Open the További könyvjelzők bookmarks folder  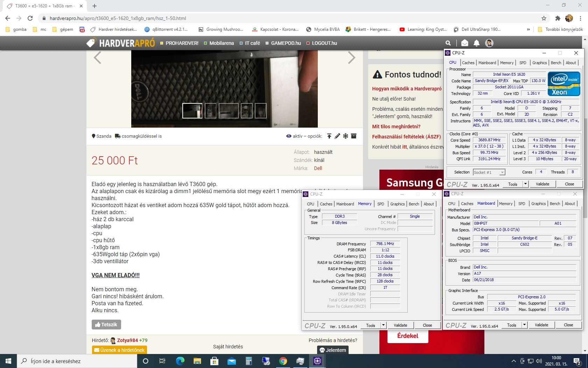pyautogui.click(x=560, y=29)
